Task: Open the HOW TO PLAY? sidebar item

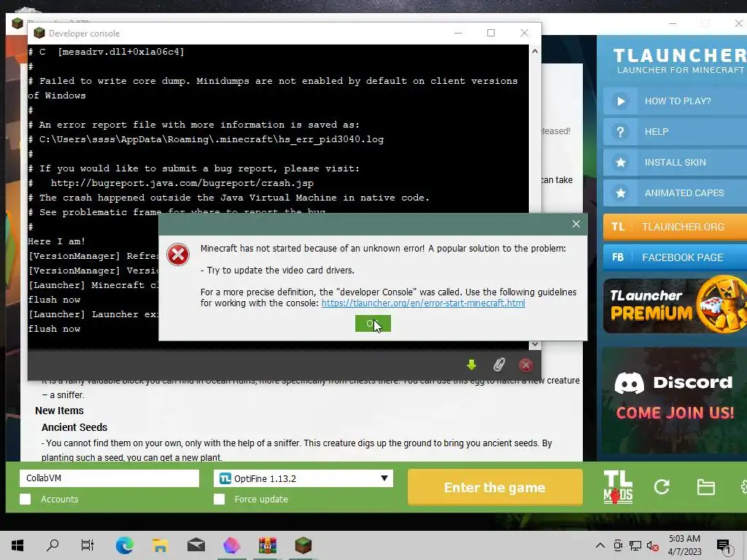Action: (675, 101)
